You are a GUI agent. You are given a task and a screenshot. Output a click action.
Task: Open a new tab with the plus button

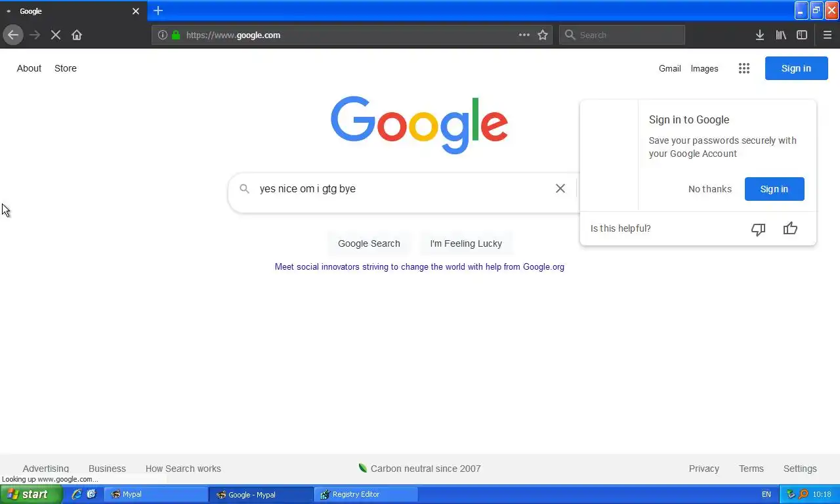[x=158, y=10]
